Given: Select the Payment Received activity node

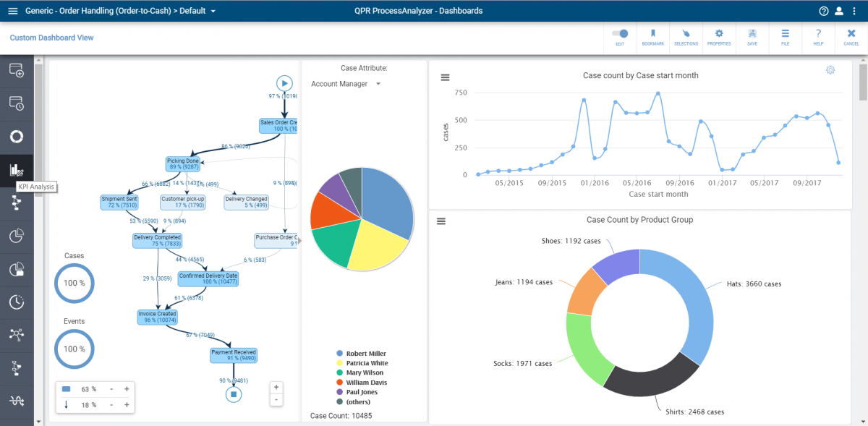Looking at the screenshot, I should tap(233, 355).
